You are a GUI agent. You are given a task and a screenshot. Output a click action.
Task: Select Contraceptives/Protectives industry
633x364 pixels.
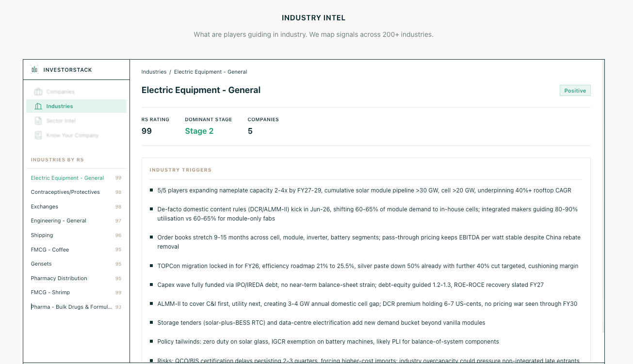[76, 192]
